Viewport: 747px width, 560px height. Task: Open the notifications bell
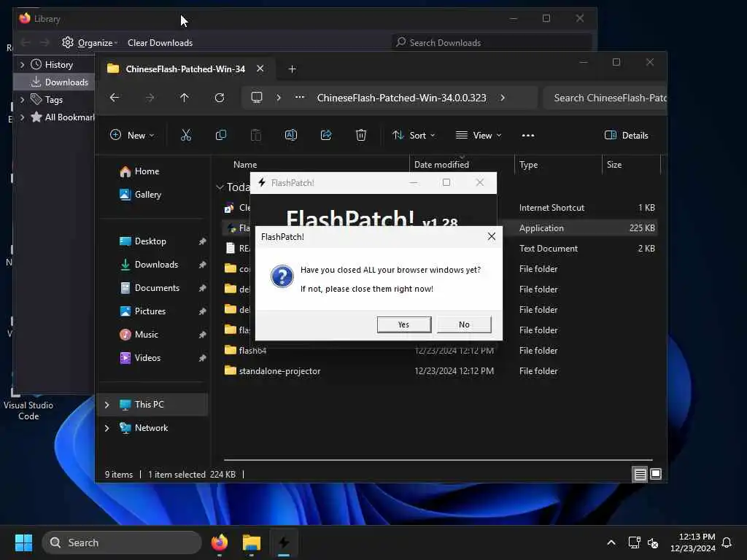pos(727,542)
